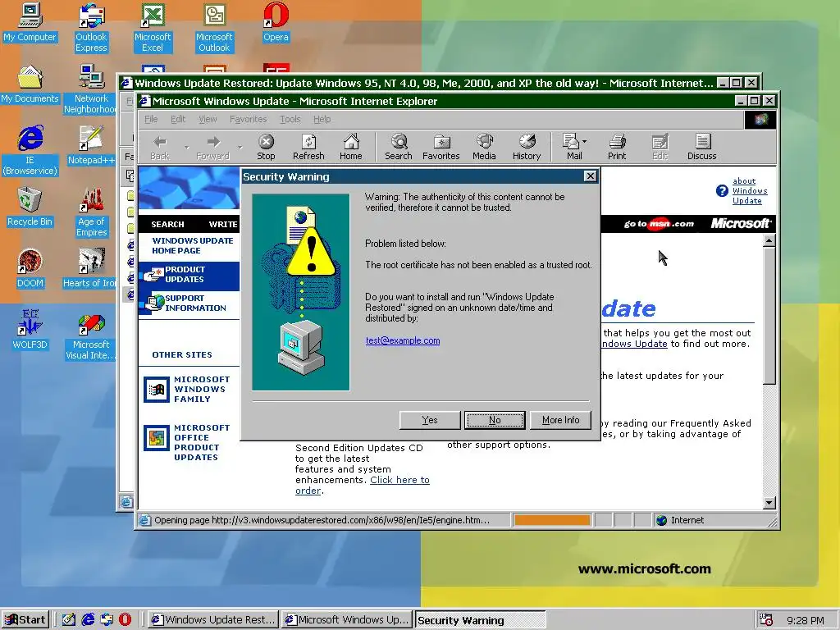Select the Opera desktop icon

pos(276,22)
